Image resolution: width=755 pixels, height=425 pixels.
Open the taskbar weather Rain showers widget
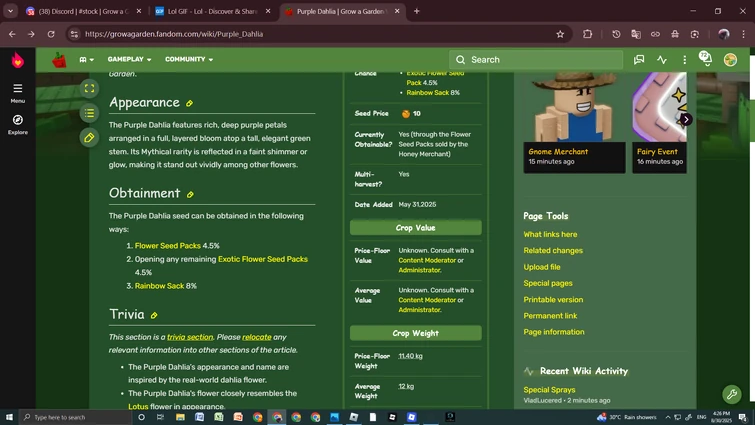coord(627,417)
